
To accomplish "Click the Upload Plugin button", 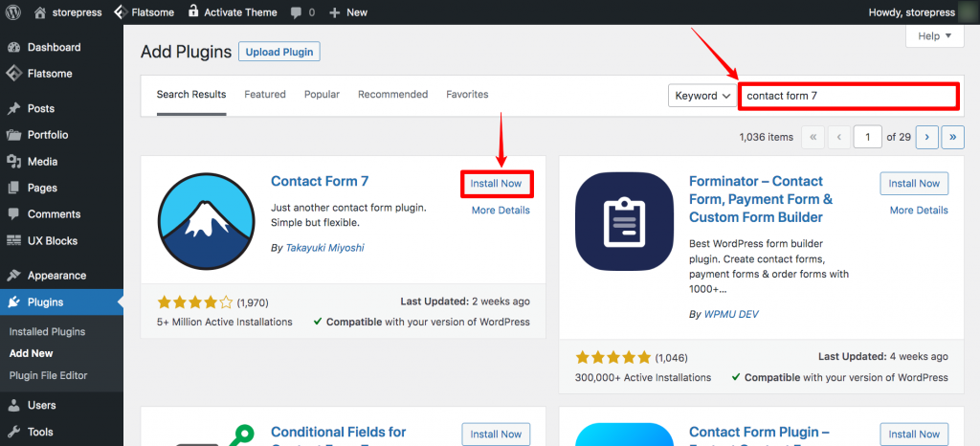I will (279, 52).
